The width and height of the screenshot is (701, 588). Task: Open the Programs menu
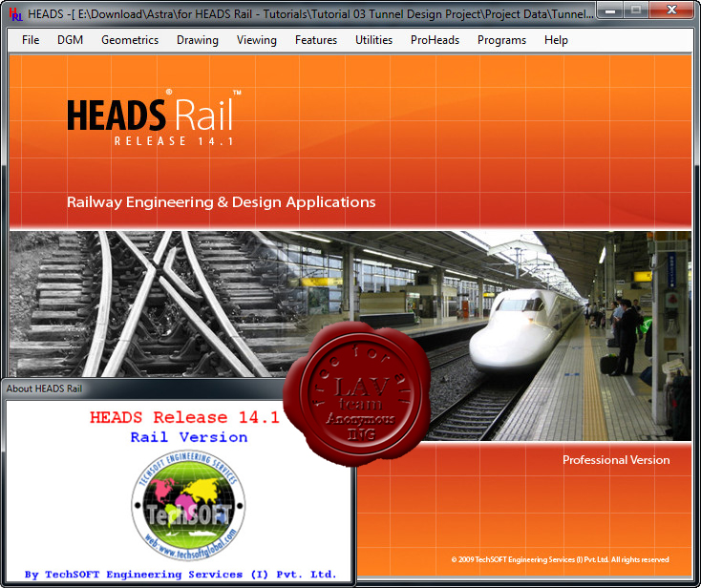(x=501, y=40)
